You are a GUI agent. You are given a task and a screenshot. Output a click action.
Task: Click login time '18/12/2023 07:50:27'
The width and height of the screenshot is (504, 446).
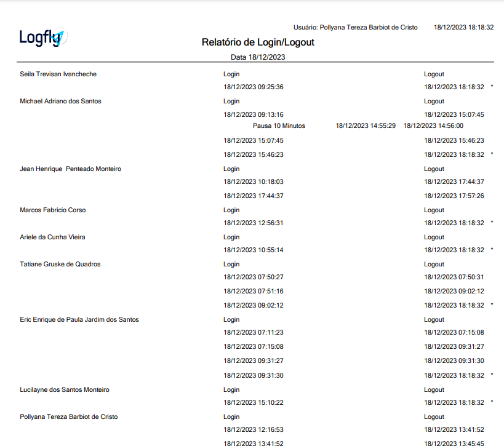[254, 277]
